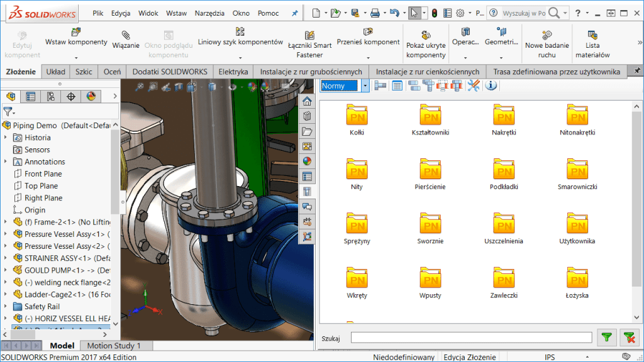This screenshot has height=362, width=644.
Task: Click the Section View viewport icon
Action: pos(179,87)
